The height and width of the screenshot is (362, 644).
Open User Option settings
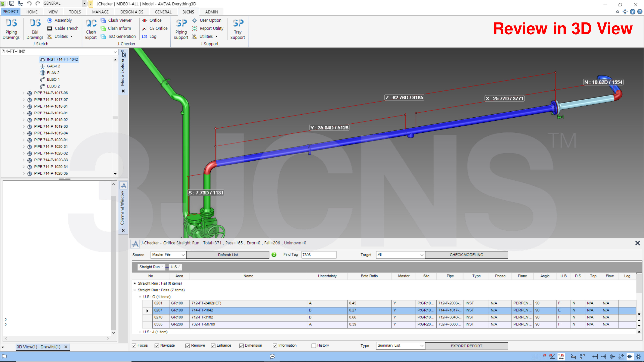tap(207, 20)
